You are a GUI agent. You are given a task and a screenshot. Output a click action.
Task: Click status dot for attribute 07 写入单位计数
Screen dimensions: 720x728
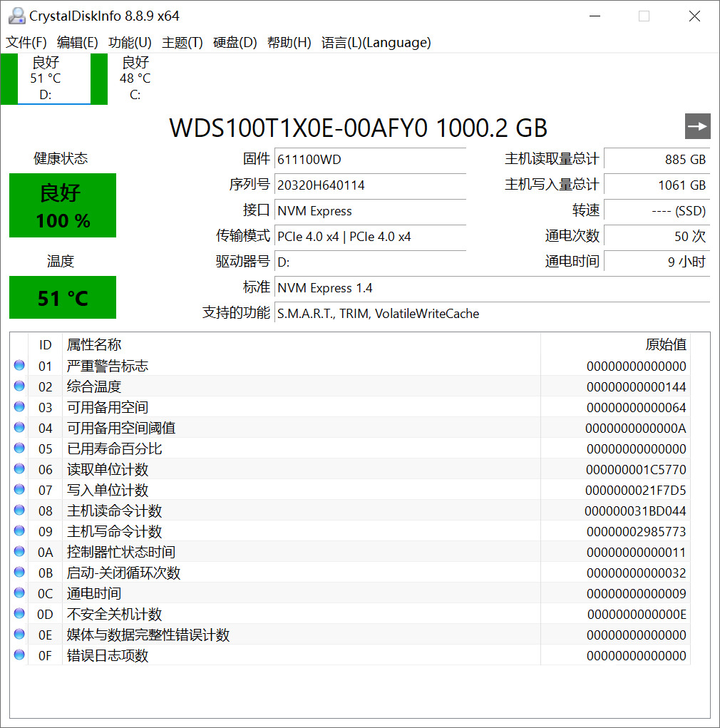19,489
